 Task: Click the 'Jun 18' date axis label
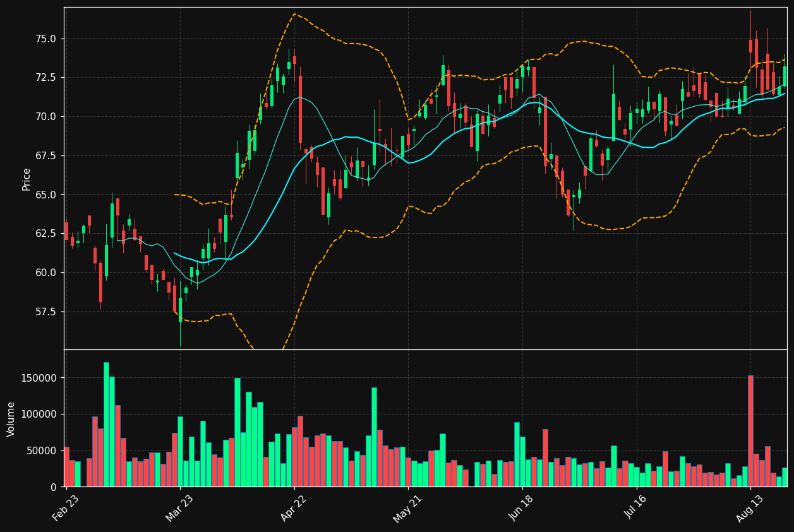[x=522, y=509]
